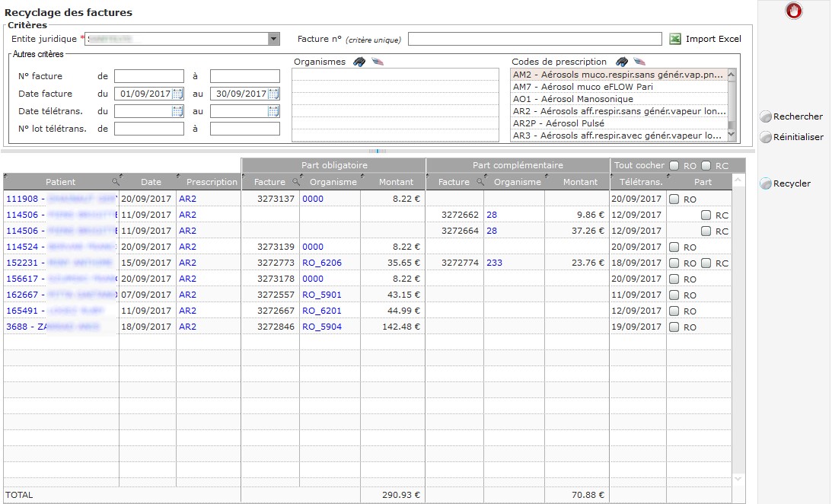This screenshot has height=504, width=832.
Task: Check RO box for patient 114524
Action: point(674,247)
